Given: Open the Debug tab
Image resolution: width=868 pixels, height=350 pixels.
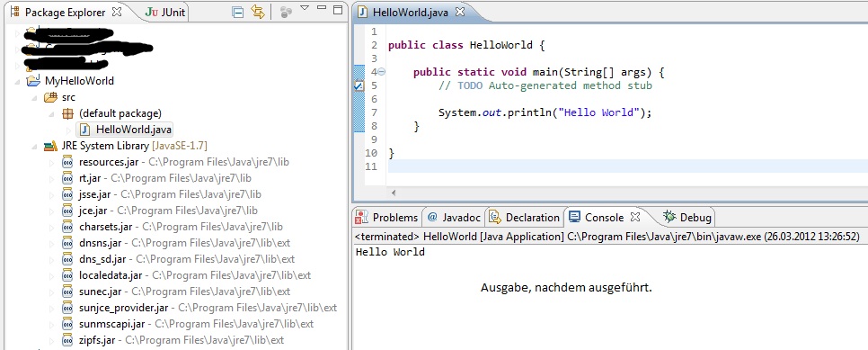Looking at the screenshot, I should tap(688, 217).
